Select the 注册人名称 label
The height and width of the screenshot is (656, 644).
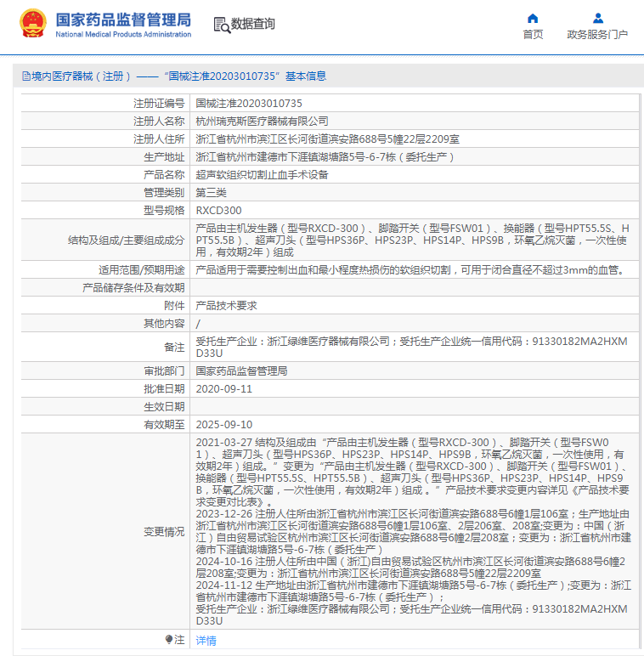[159, 122]
